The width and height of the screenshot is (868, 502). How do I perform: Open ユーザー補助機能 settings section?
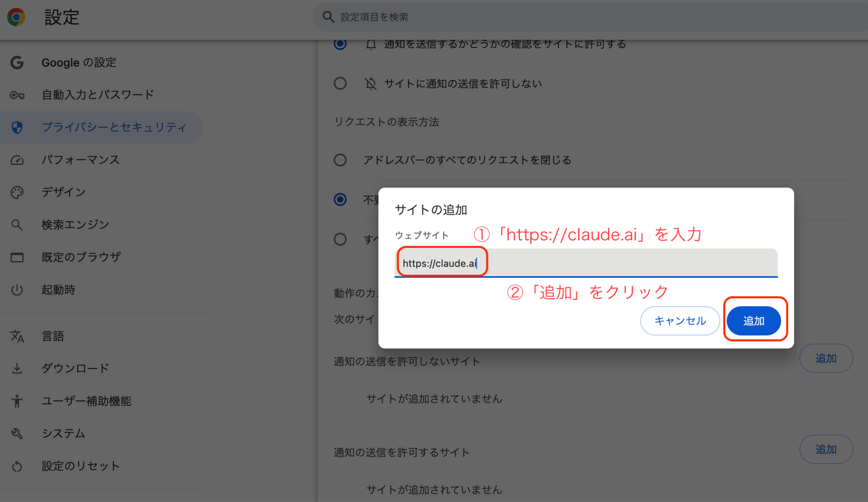click(86, 401)
